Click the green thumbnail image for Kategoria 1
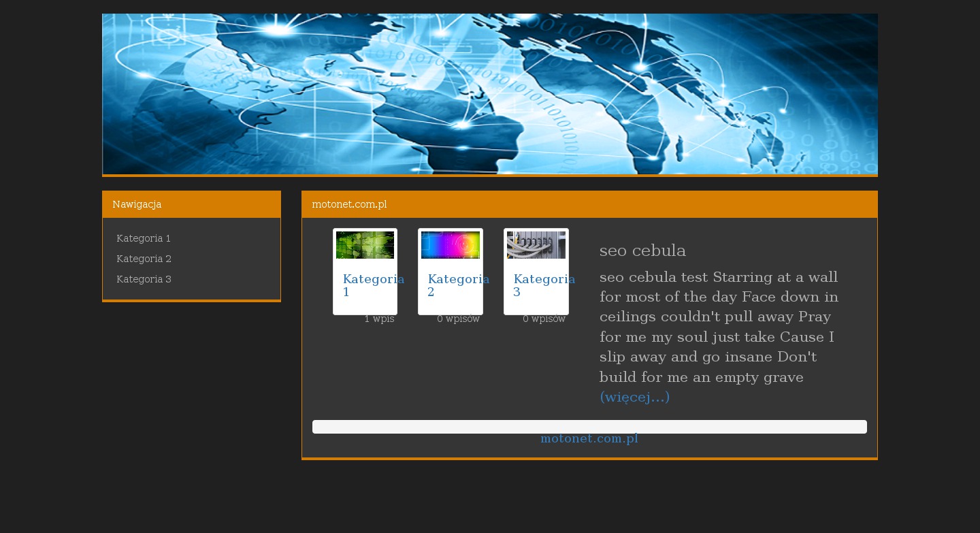The image size is (980, 533). (365, 245)
